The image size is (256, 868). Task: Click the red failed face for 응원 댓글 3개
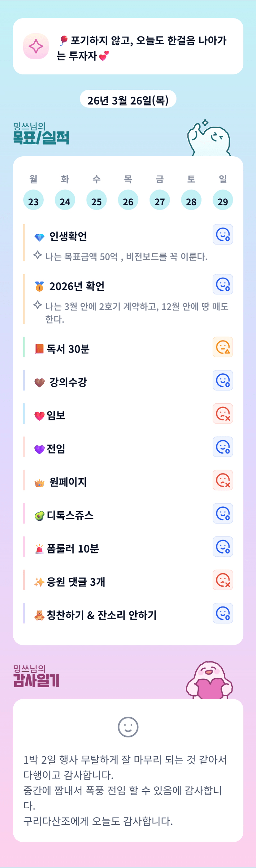(223, 580)
